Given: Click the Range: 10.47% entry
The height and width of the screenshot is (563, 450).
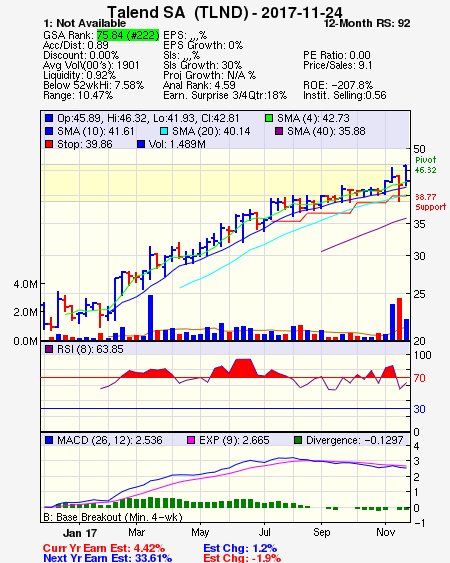Looking at the screenshot, I should pos(78,96).
